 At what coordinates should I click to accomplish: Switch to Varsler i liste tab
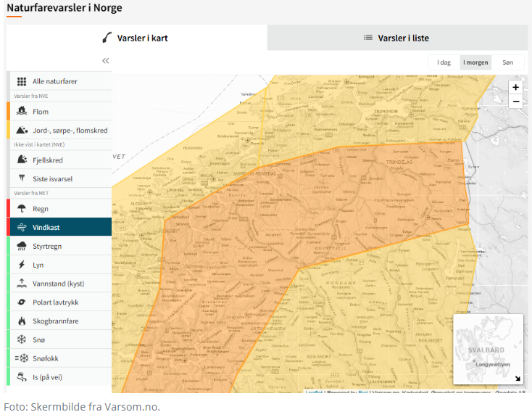[397, 38]
